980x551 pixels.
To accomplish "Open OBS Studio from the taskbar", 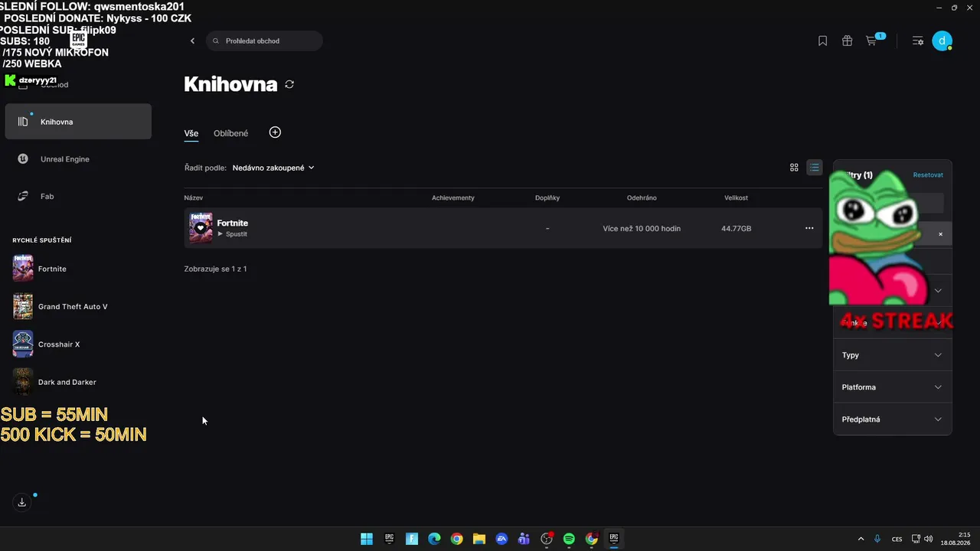I will coord(547,539).
